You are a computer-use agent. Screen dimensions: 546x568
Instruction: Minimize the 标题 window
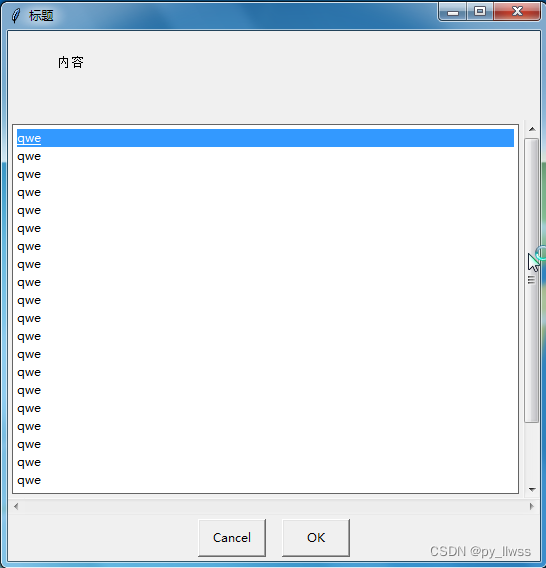pos(453,12)
